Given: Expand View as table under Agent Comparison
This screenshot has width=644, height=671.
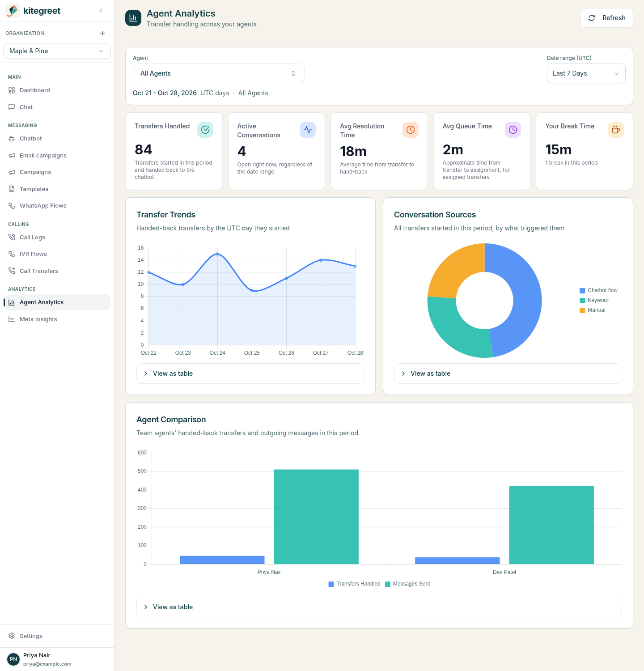Looking at the screenshot, I should point(379,607).
